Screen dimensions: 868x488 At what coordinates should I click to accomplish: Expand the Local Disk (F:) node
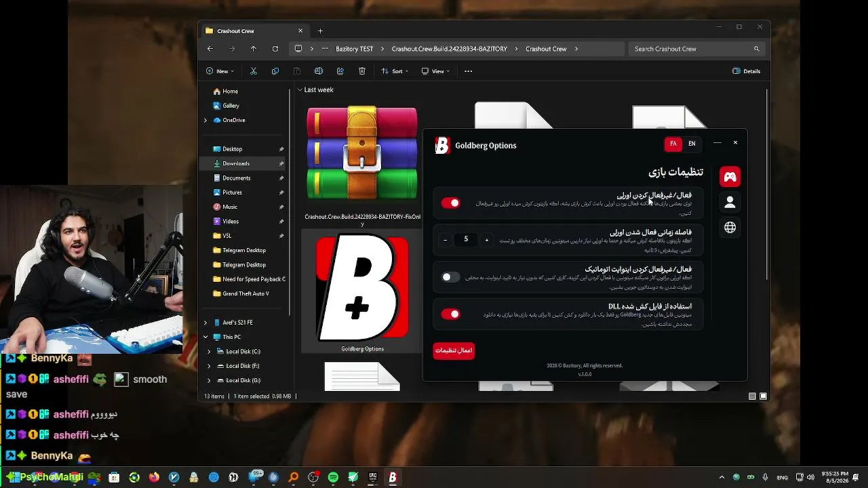pyautogui.click(x=209, y=366)
